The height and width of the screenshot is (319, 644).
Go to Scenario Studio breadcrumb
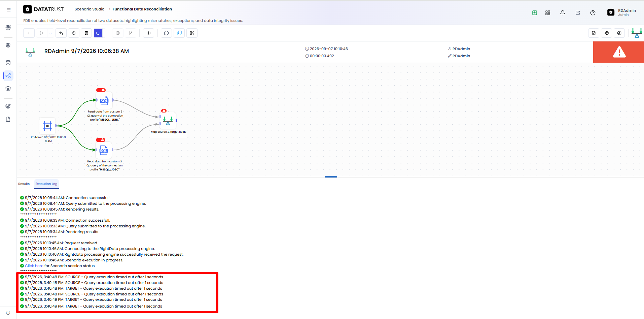coord(90,9)
